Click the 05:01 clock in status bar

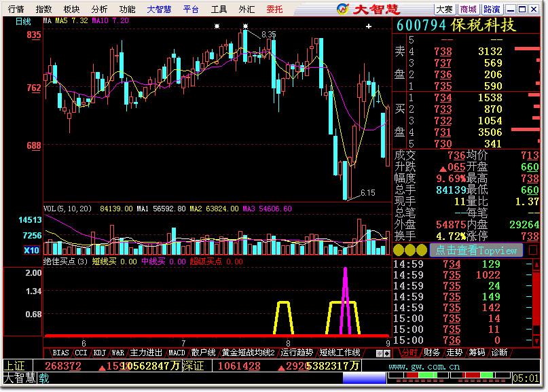[x=526, y=378]
